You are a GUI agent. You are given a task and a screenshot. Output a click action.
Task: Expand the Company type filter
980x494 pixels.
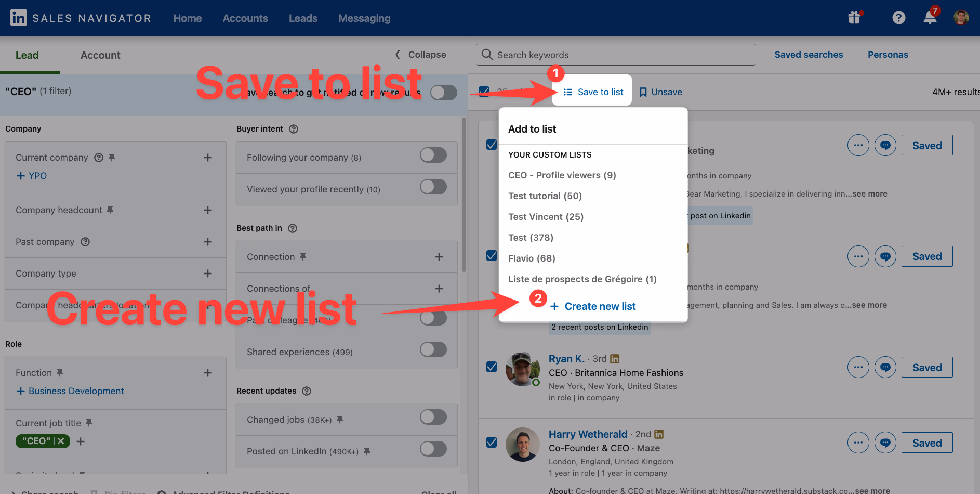pyautogui.click(x=208, y=274)
